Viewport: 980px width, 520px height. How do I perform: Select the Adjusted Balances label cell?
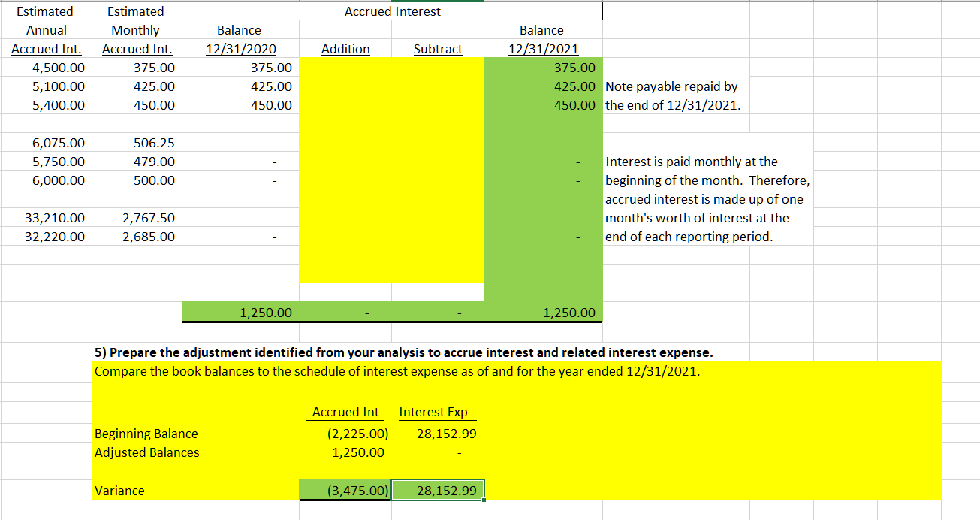coord(138,452)
